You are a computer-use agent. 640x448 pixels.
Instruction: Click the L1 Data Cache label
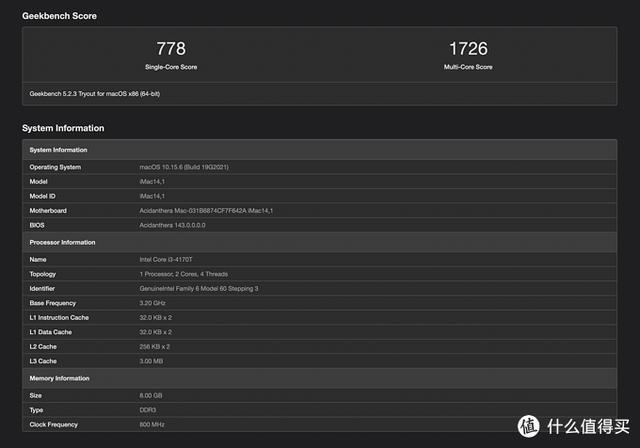point(51,332)
